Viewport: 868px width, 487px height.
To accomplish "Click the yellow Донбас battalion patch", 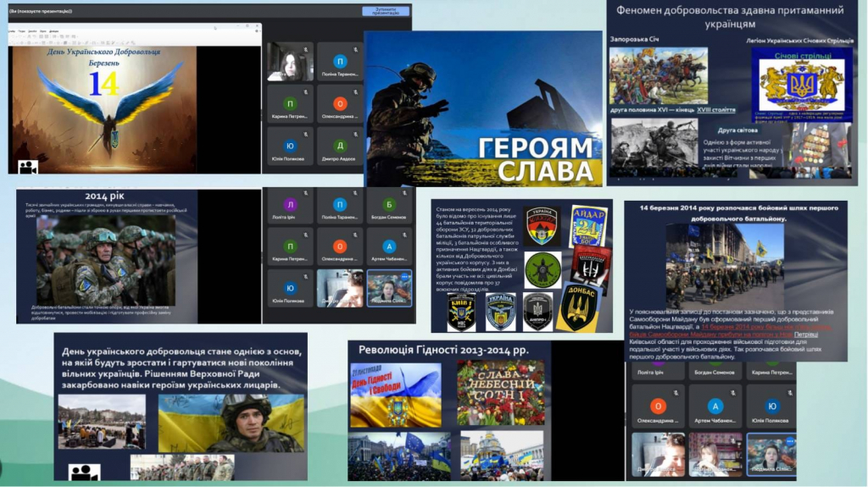I will (x=578, y=307).
